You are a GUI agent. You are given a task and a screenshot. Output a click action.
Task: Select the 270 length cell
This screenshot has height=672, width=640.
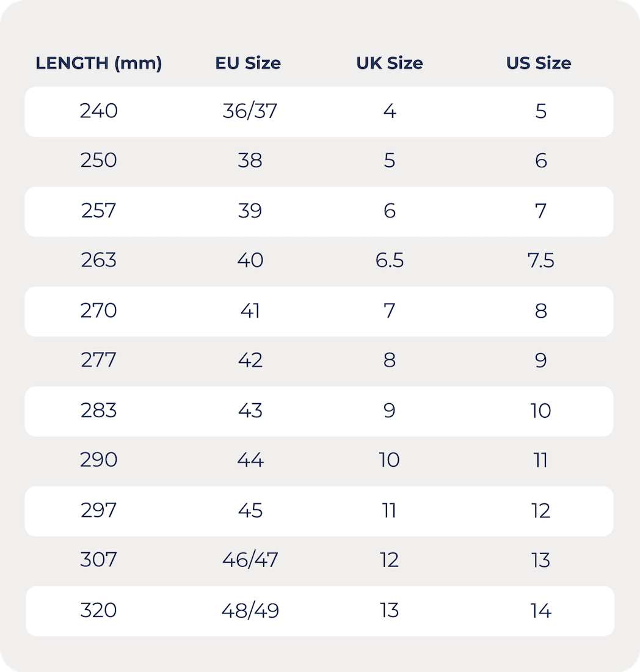click(x=98, y=311)
